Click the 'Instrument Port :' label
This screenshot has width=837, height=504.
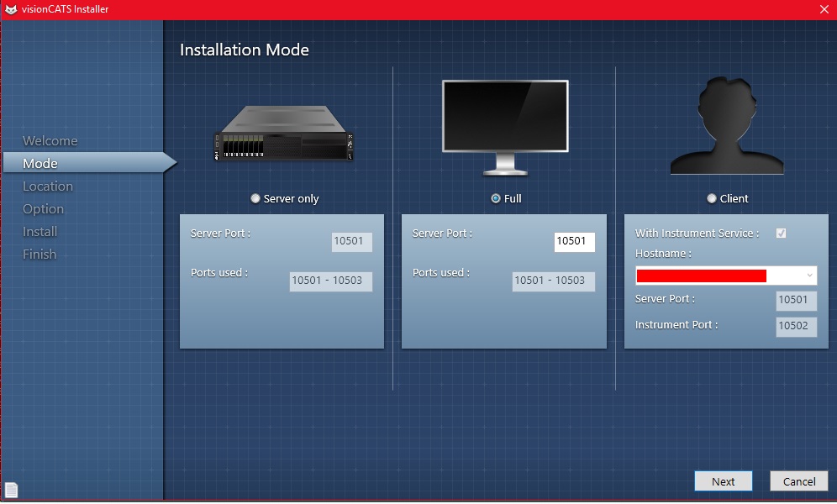(x=676, y=325)
